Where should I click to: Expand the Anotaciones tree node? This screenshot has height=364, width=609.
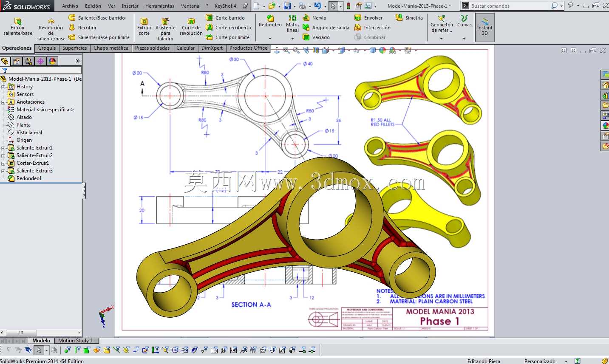(x=3, y=102)
